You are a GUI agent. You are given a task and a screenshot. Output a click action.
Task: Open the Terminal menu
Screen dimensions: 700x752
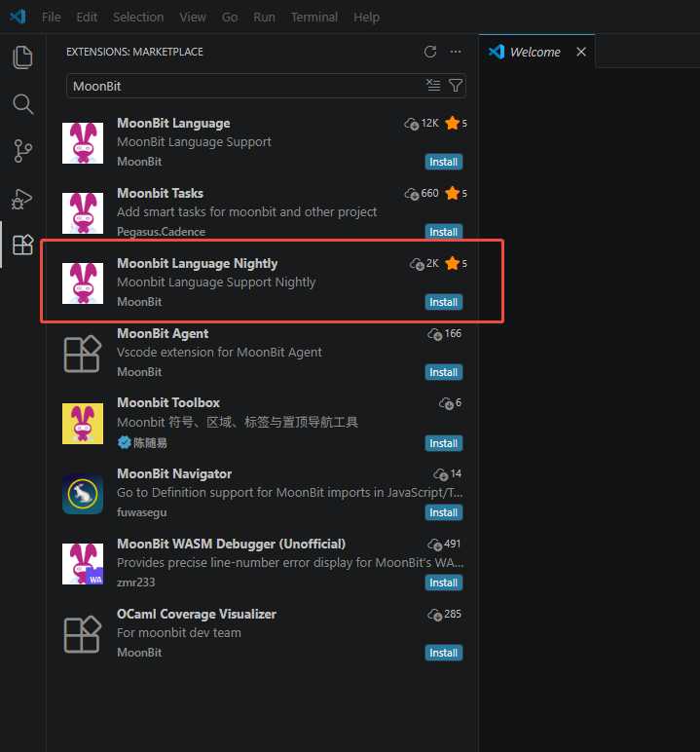(x=314, y=18)
